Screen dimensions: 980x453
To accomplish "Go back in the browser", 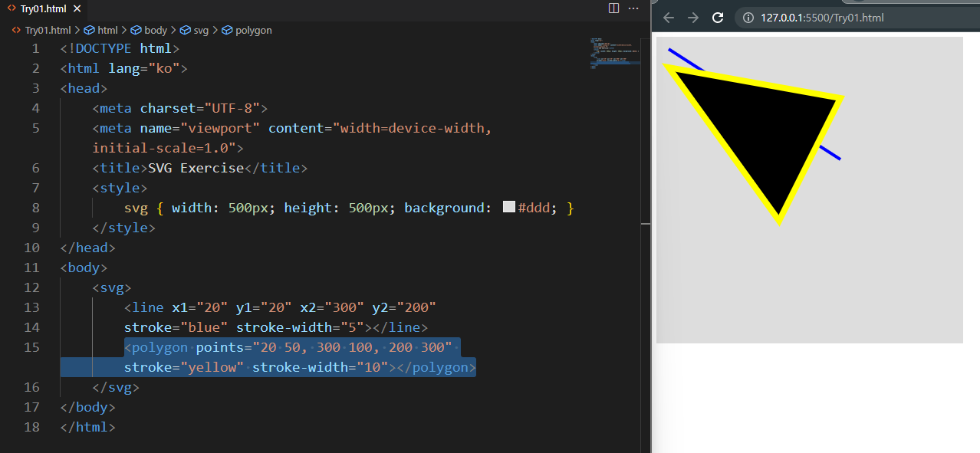I will pyautogui.click(x=669, y=18).
